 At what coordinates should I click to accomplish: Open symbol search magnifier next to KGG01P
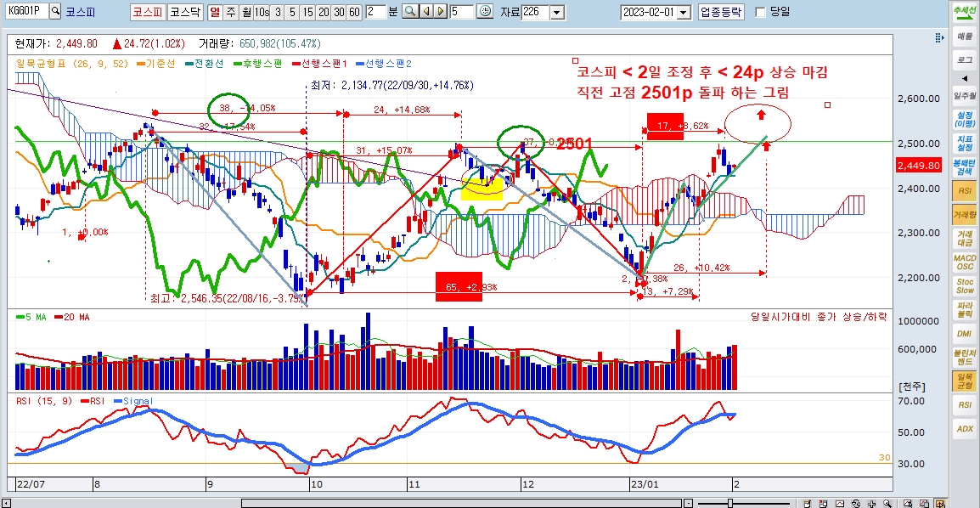pos(55,11)
